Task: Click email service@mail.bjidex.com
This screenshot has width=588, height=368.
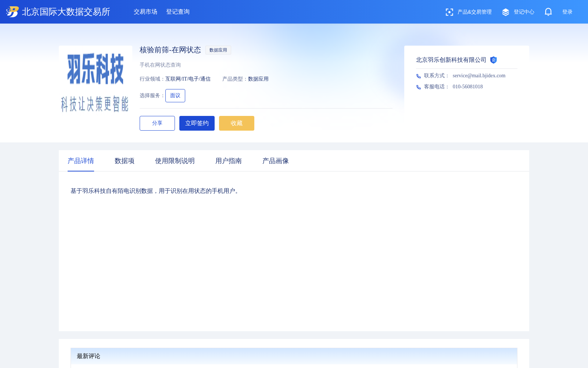Action: (x=479, y=76)
